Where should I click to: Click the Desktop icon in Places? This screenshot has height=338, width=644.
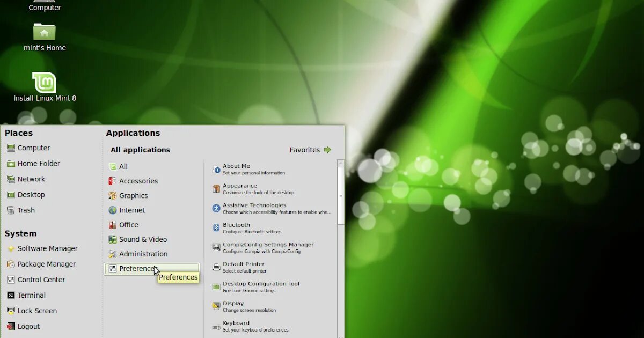(11, 195)
